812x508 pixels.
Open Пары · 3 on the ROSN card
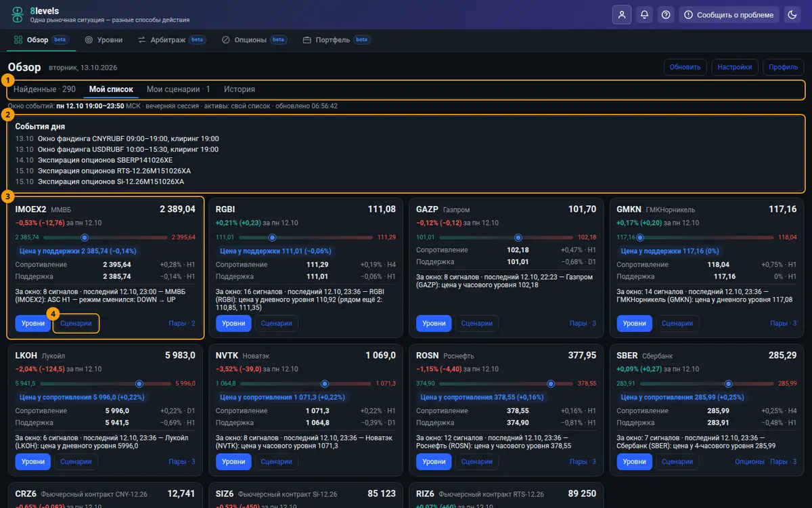coord(583,462)
